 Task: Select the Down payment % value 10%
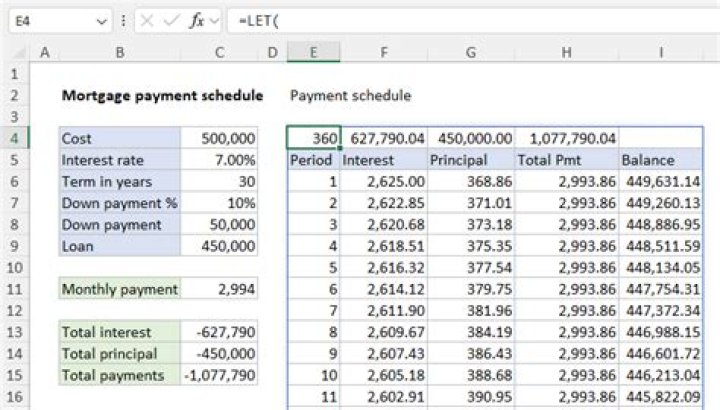219,203
